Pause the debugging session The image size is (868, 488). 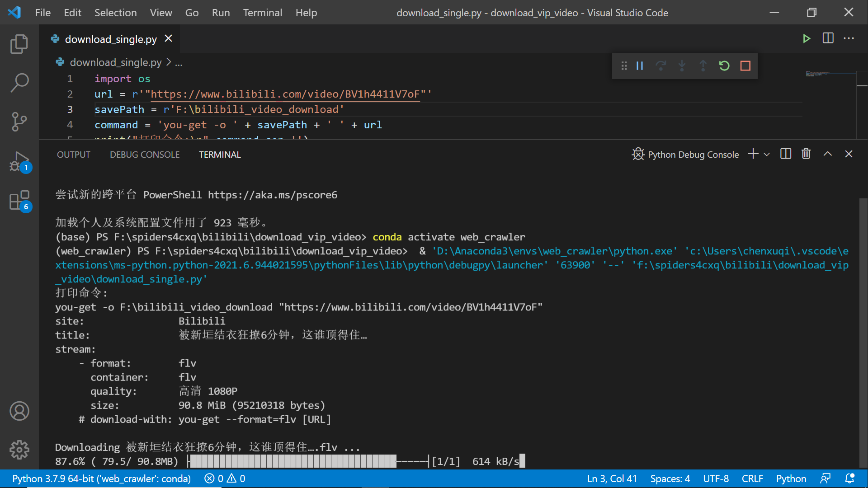640,66
